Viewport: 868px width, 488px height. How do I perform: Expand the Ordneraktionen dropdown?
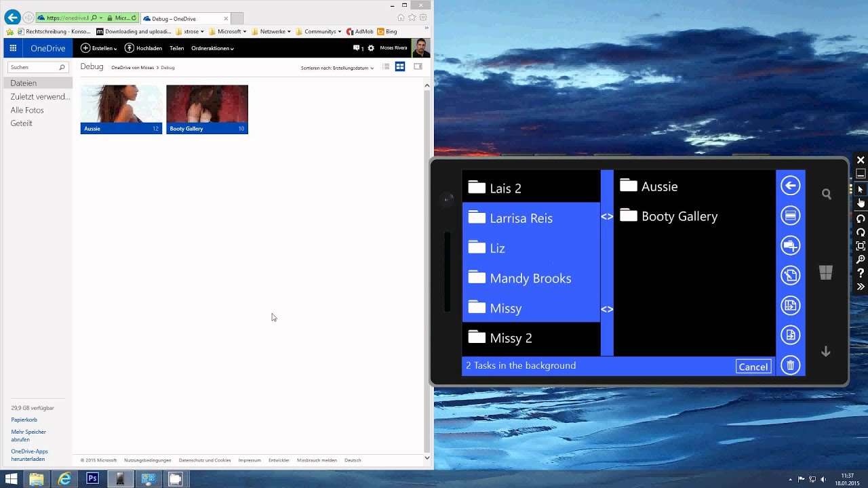pos(212,48)
